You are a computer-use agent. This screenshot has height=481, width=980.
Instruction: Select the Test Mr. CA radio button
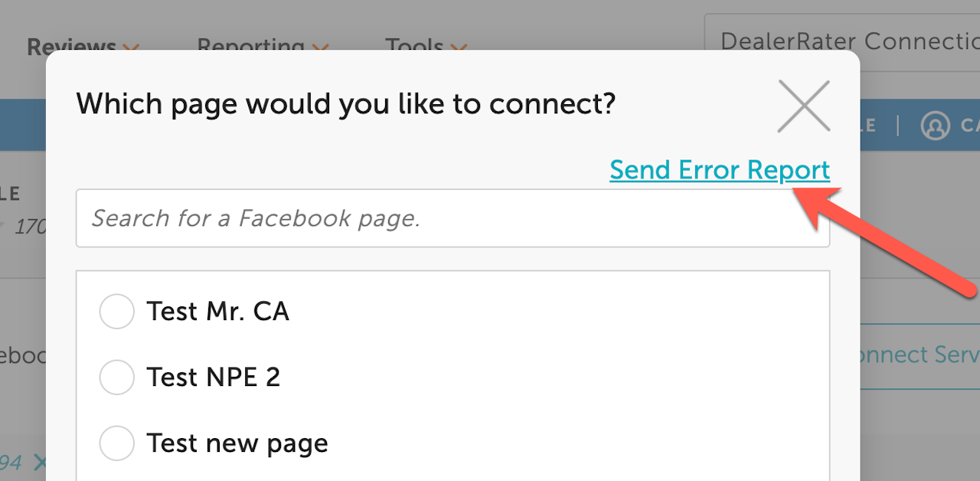click(x=117, y=312)
